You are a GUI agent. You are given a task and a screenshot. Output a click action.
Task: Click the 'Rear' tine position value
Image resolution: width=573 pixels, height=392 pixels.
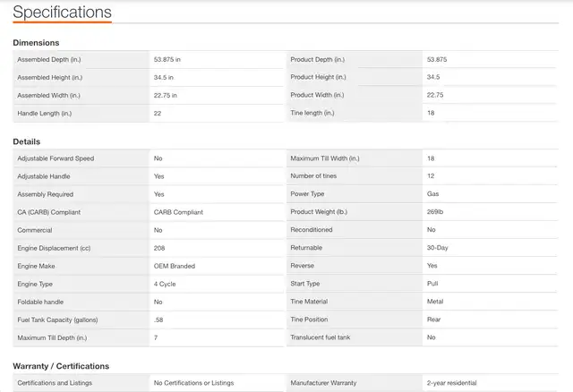pos(433,319)
